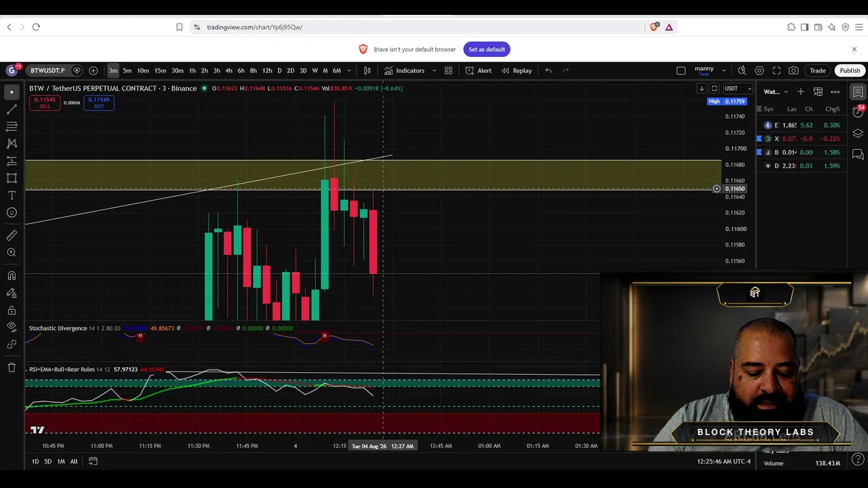Image resolution: width=868 pixels, height=488 pixels.
Task: Switch to the 15m timeframe
Action: 160,70
